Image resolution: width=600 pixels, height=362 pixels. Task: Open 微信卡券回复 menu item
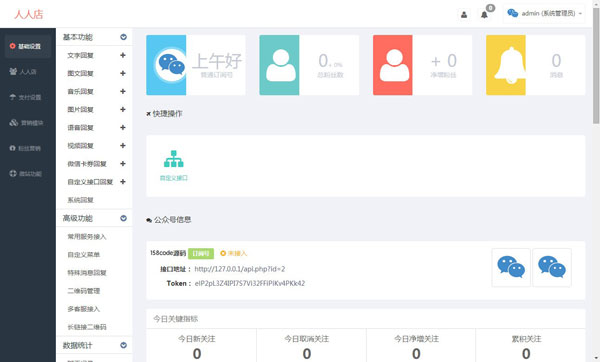[x=87, y=163]
